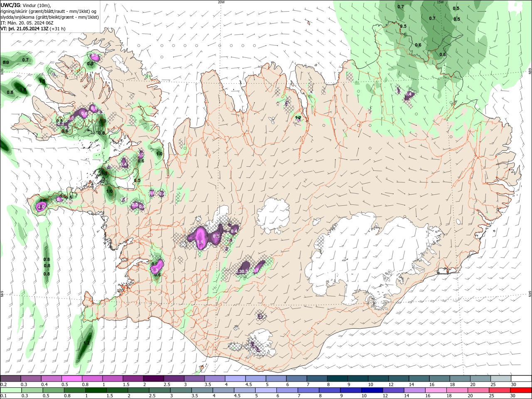Click rain-row blue swatch between 9 and 10
This screenshot has width=532, height=399.
point(350,390)
